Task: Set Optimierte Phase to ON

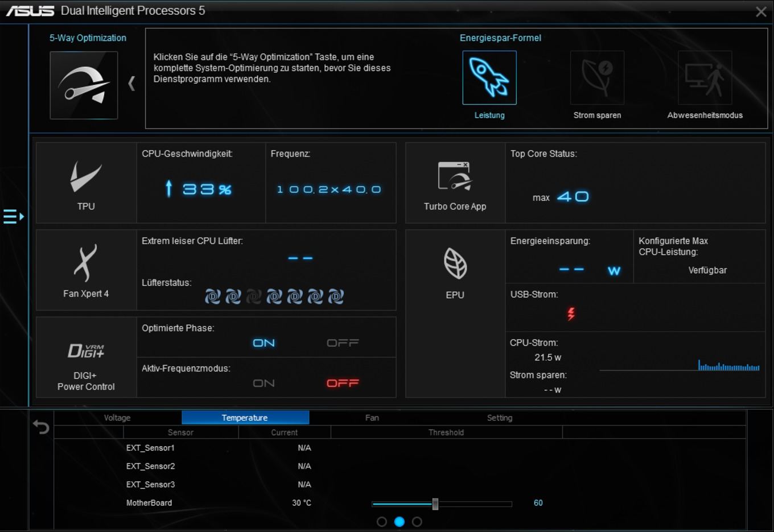Action: tap(264, 343)
